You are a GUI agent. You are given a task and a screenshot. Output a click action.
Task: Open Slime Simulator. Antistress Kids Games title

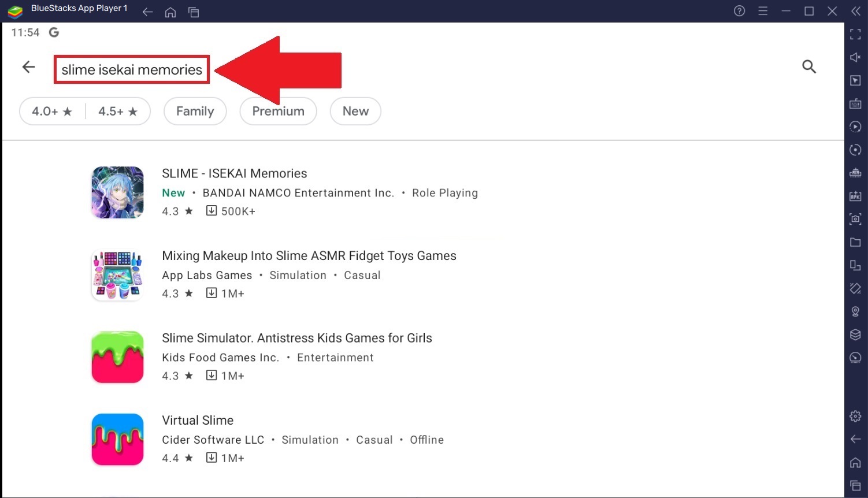tap(297, 338)
